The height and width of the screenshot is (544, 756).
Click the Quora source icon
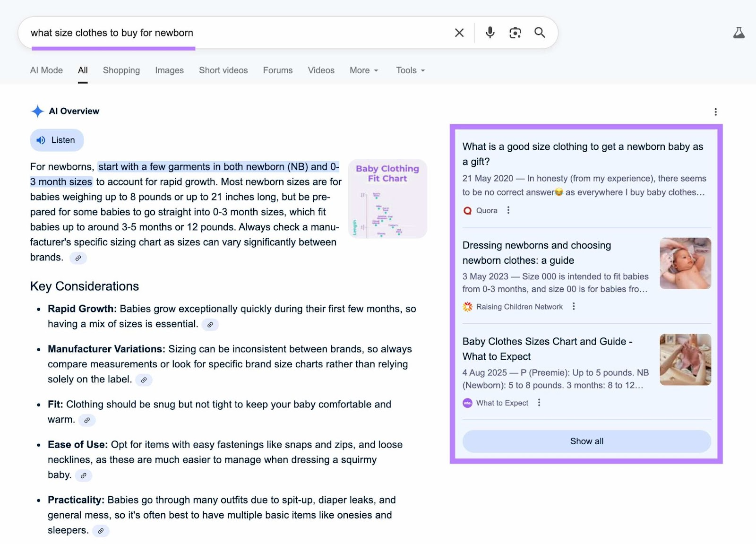[x=467, y=210]
